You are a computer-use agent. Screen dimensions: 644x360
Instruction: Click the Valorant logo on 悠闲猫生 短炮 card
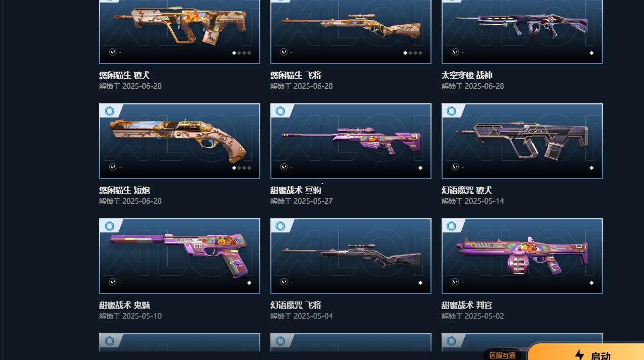[113, 167]
